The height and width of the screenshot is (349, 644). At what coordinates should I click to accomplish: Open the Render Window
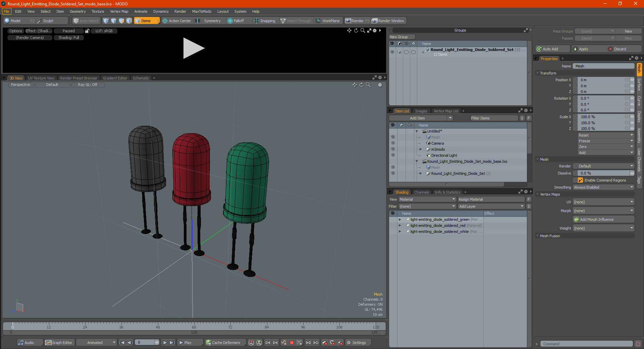(x=388, y=21)
